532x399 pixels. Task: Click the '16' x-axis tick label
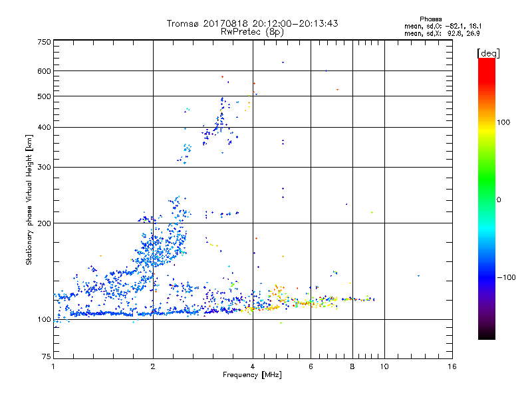point(452,366)
